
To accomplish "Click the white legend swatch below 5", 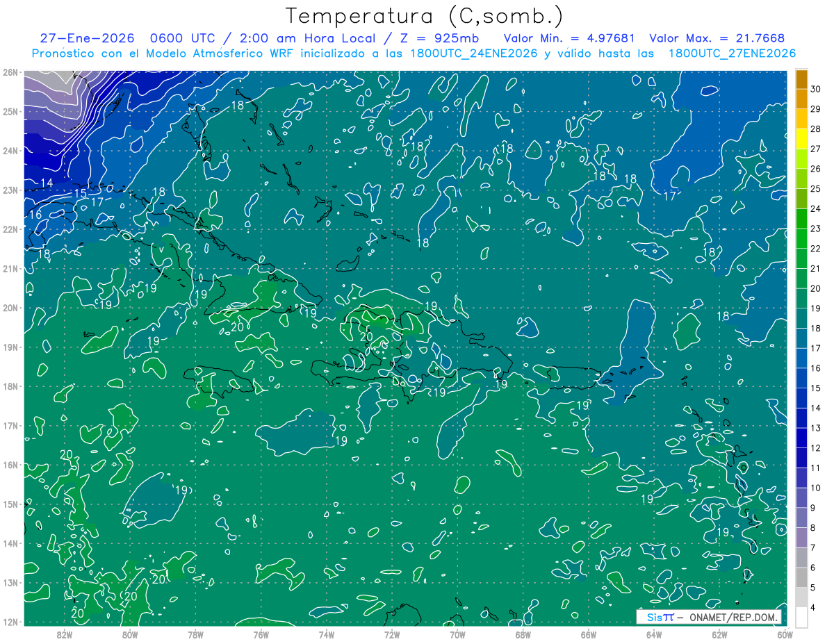I will 801,617.
